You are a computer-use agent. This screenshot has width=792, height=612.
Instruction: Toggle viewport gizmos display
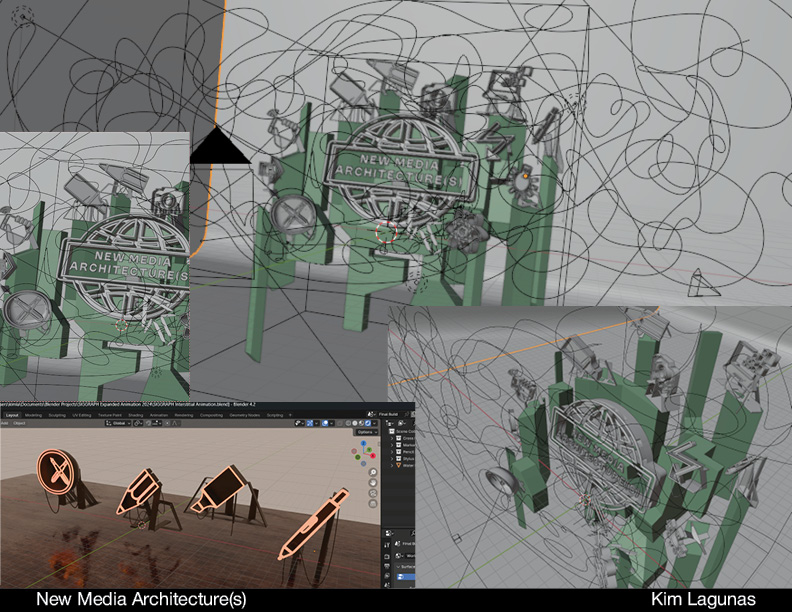pyautogui.click(x=310, y=423)
